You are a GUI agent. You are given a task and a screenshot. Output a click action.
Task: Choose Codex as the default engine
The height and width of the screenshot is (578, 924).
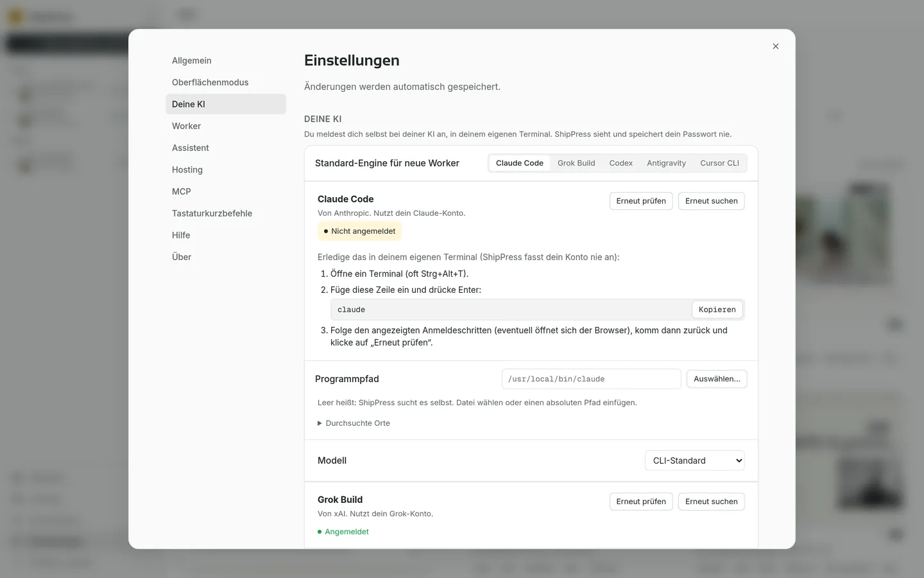tap(621, 163)
